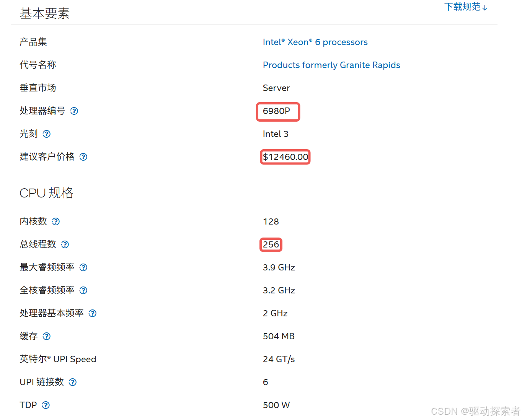Click the 内核数 row label

tap(33, 221)
